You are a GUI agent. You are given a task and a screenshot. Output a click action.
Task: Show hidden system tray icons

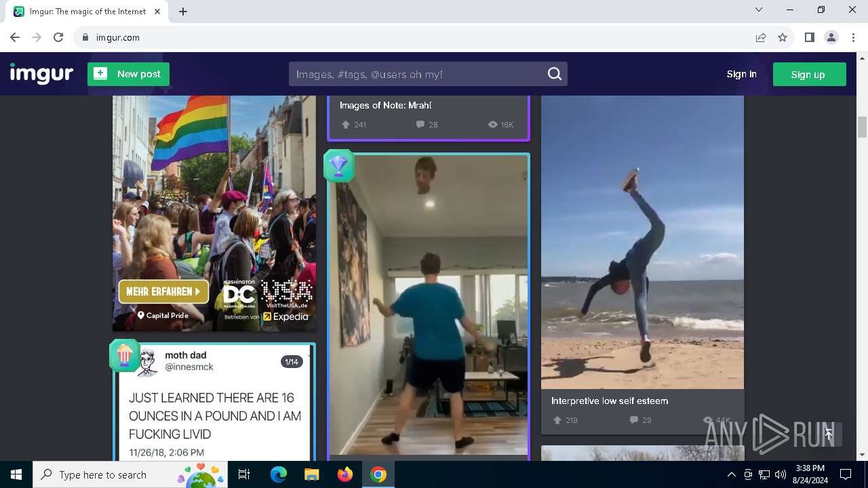click(x=731, y=474)
